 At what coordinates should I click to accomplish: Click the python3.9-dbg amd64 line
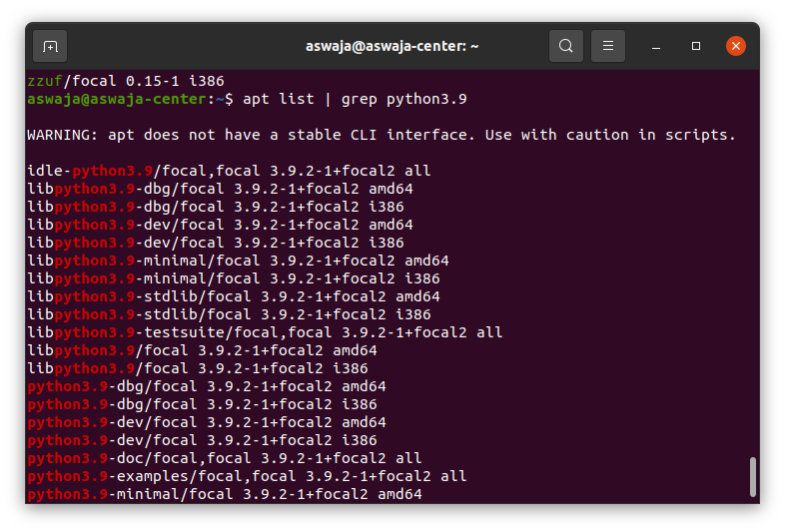tap(206, 386)
